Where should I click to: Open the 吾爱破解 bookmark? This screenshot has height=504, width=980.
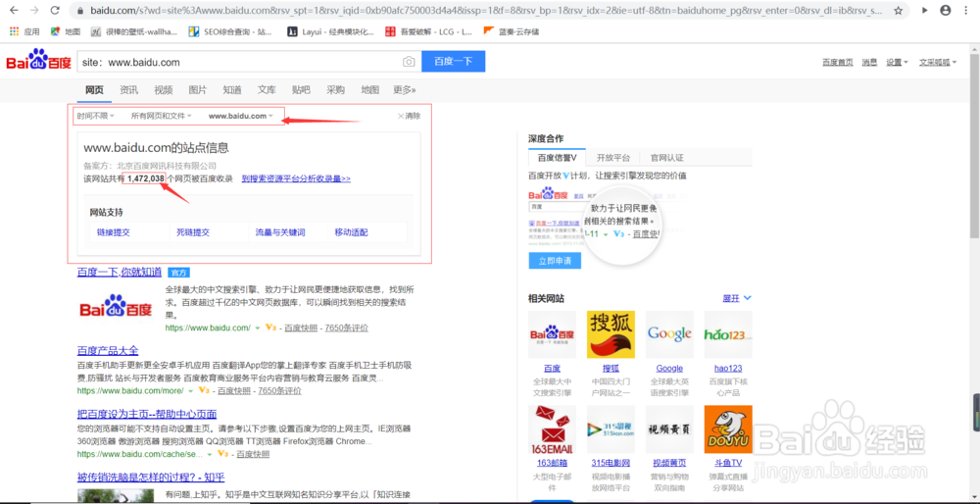point(429,31)
